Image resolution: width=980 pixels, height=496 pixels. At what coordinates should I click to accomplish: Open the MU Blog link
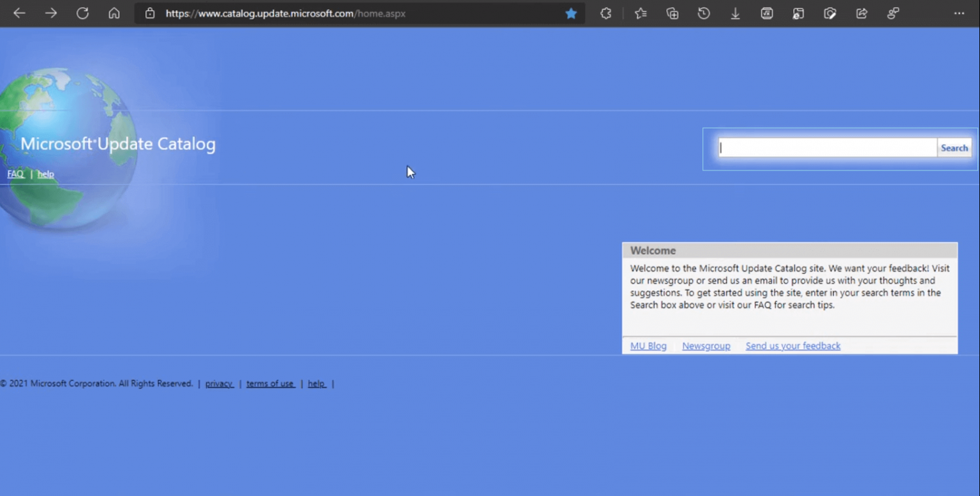(648, 346)
